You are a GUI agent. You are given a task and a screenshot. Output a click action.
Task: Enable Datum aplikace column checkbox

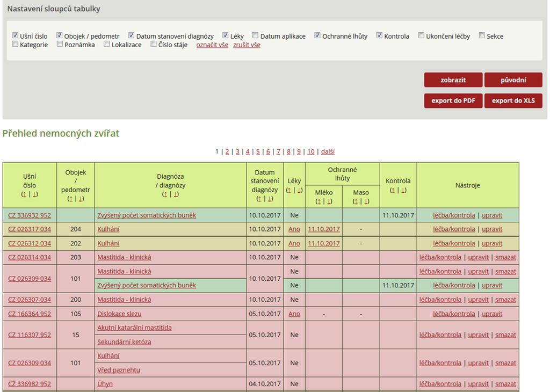pyautogui.click(x=255, y=35)
